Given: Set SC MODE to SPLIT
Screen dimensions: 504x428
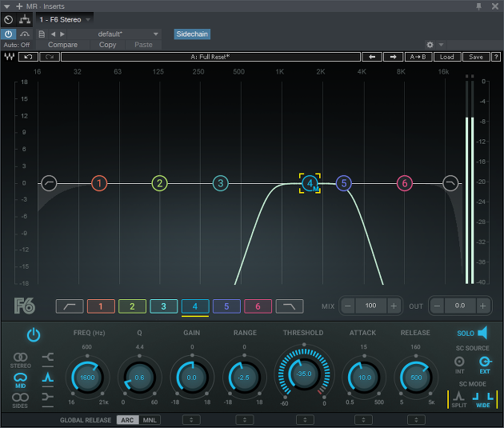Looking at the screenshot, I should pyautogui.click(x=459, y=399).
